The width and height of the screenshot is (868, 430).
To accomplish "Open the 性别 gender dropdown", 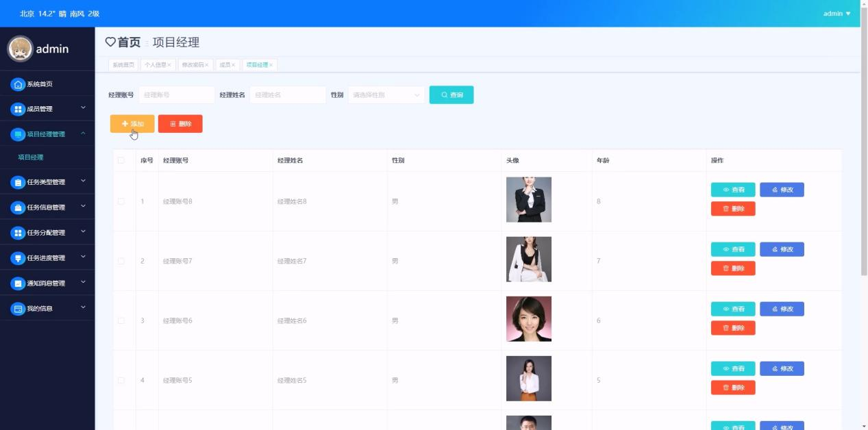I will point(386,95).
